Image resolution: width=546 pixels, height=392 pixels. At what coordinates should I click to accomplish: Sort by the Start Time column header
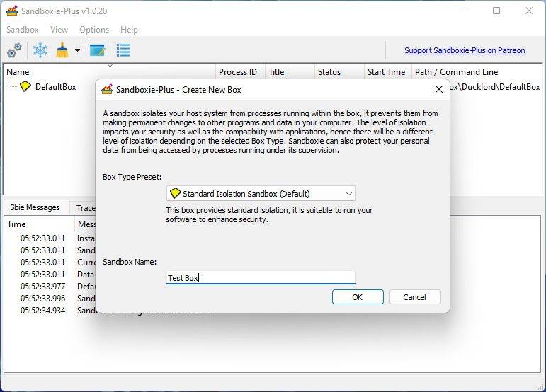(387, 71)
